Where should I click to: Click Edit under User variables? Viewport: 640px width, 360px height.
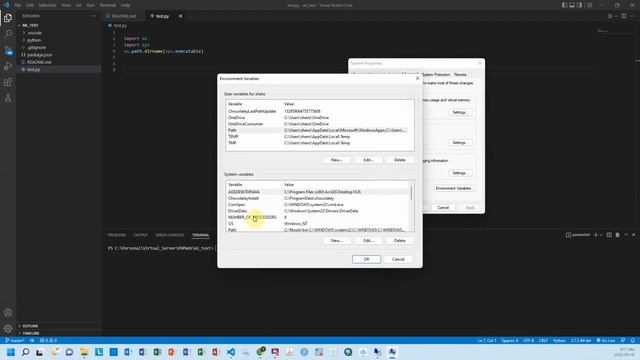tap(368, 160)
